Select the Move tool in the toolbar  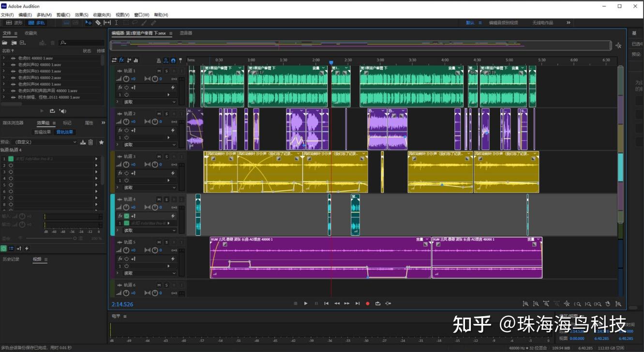pos(89,22)
